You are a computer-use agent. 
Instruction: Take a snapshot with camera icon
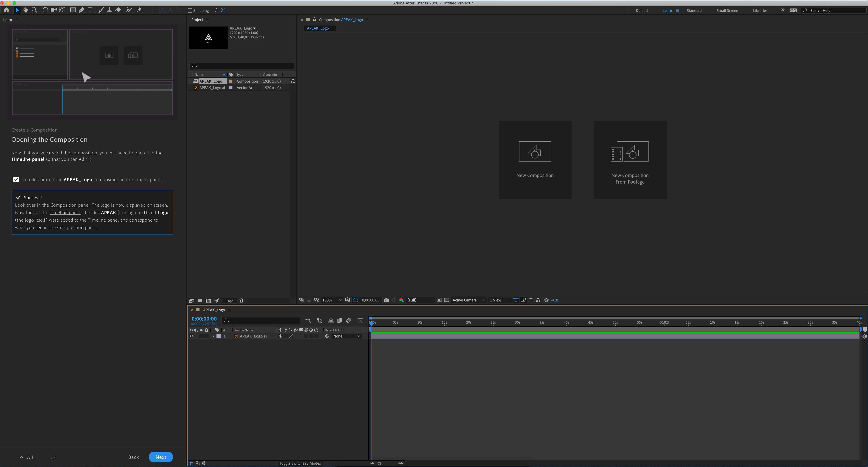pyautogui.click(x=386, y=300)
